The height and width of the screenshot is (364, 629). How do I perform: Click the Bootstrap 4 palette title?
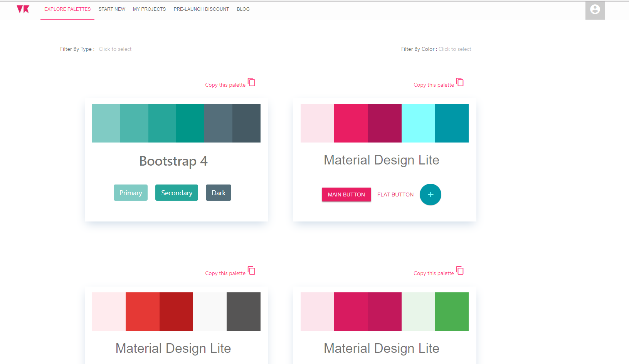point(173,161)
